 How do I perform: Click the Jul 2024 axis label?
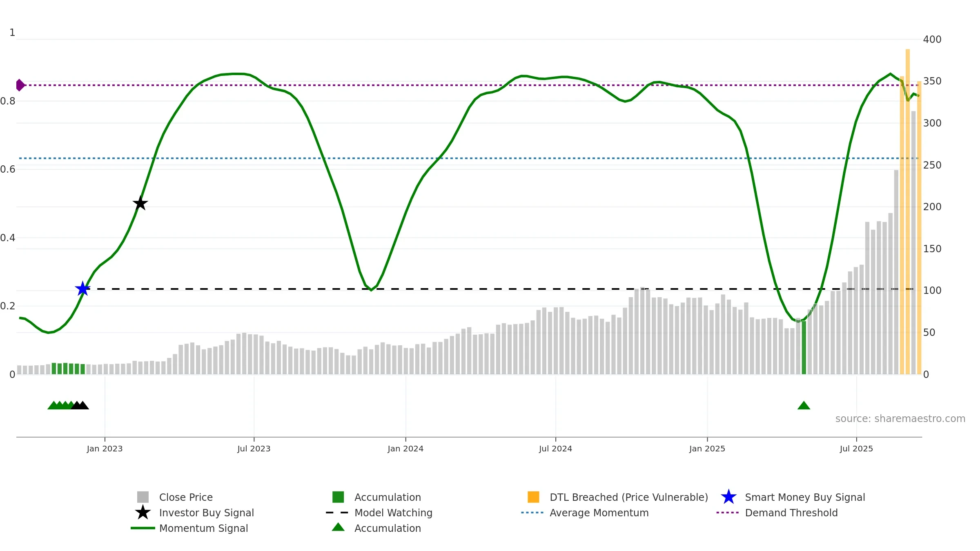click(x=555, y=449)
